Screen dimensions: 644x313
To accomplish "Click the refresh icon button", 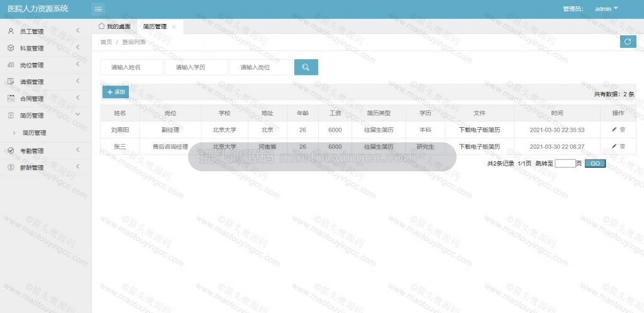I will click(x=628, y=42).
